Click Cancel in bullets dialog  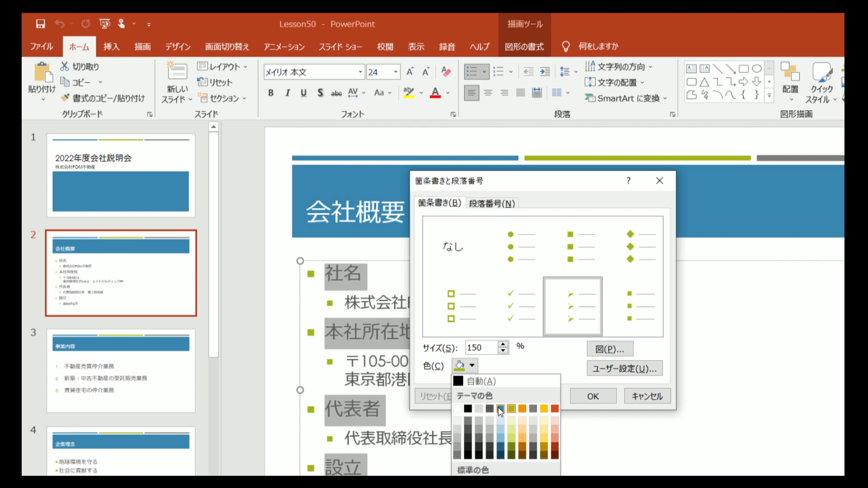click(x=647, y=396)
